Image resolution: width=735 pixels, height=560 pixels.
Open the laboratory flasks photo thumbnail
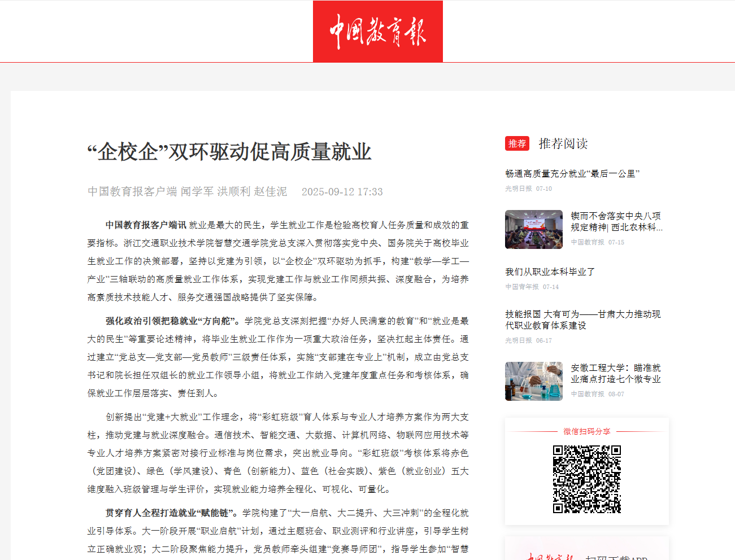(533, 381)
